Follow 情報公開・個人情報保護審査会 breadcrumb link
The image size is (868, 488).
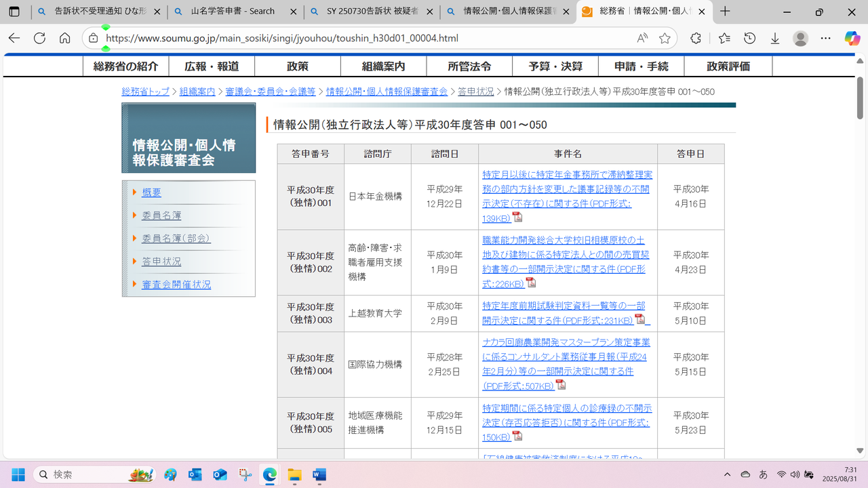[x=387, y=91]
